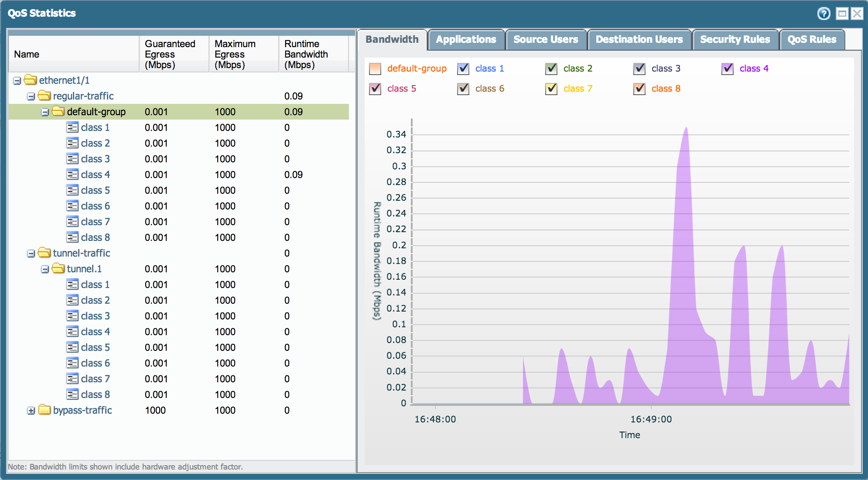This screenshot has height=480, width=868.
Task: Click the class 2 legend label
Action: 576,69
